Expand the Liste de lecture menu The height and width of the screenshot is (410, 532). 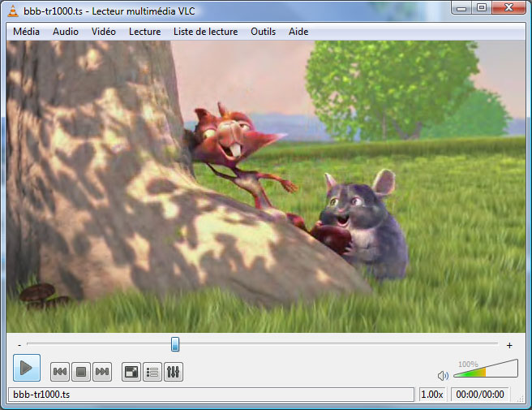[x=205, y=32]
